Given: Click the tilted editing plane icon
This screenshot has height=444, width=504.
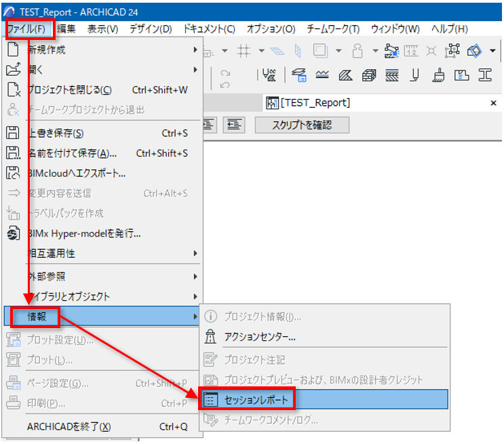Looking at the screenshot, I should [277, 51].
